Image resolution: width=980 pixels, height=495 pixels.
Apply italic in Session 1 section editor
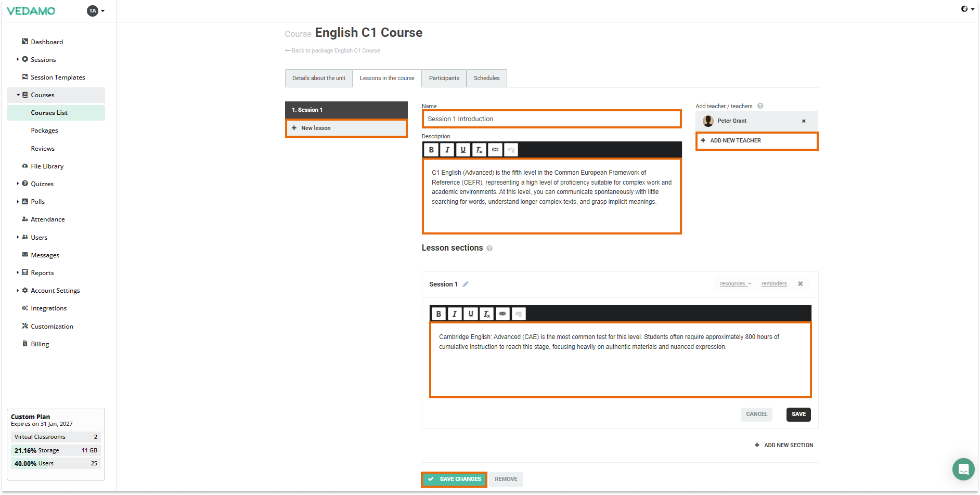(455, 314)
